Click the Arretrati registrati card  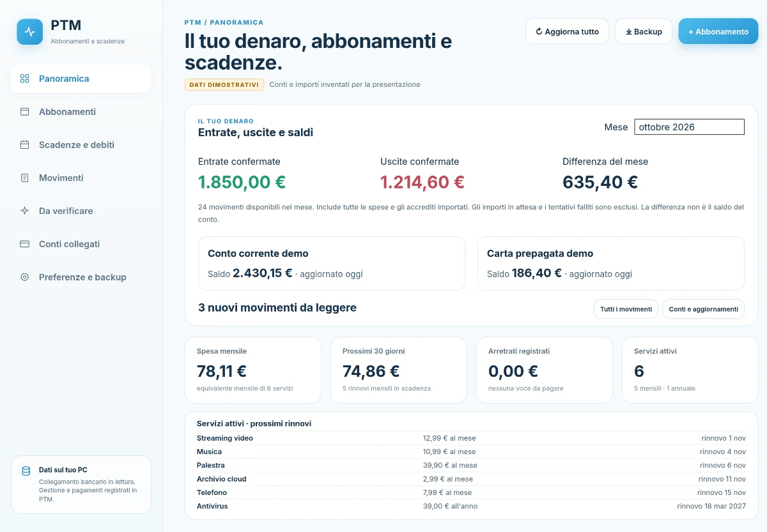point(545,370)
